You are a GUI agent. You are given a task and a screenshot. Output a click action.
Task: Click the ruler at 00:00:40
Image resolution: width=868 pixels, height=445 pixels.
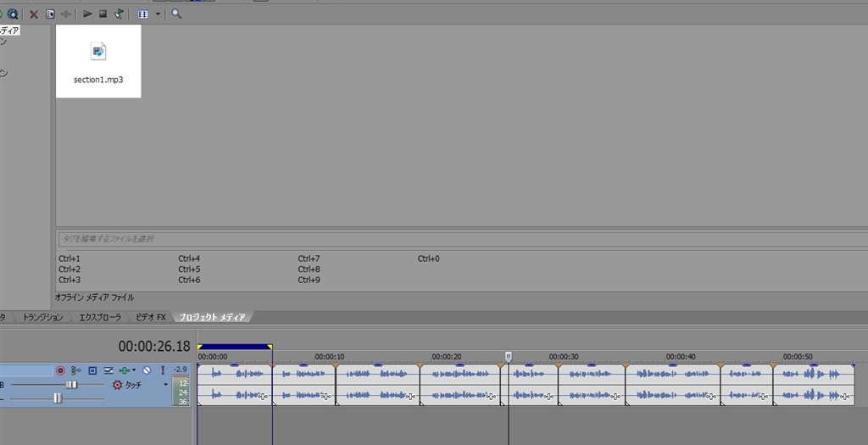click(681, 357)
